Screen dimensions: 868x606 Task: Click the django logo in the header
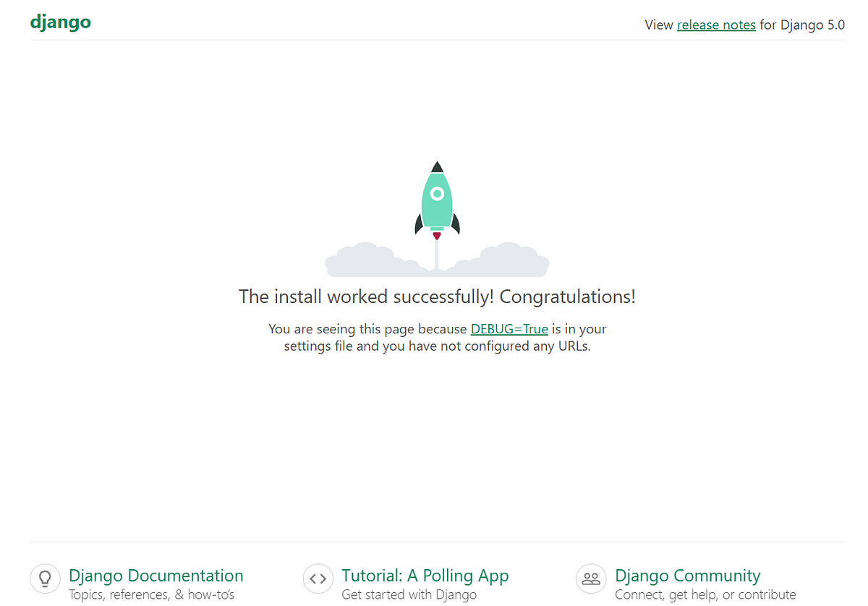[60, 22]
